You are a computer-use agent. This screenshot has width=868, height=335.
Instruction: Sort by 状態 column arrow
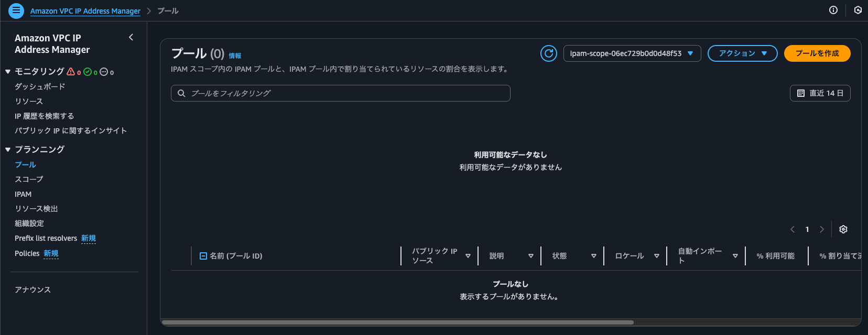(x=594, y=256)
